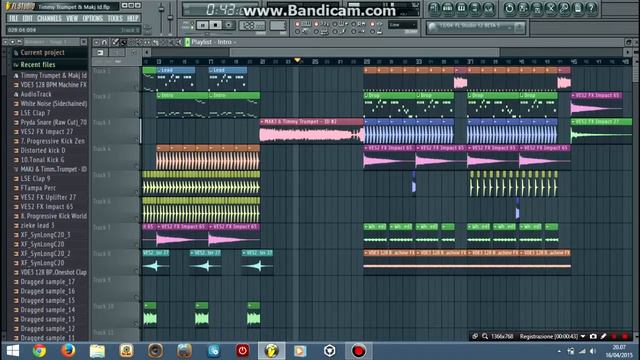This screenshot has width=640, height=360.
Task: Expand the Current project browser folder
Action: (42, 53)
